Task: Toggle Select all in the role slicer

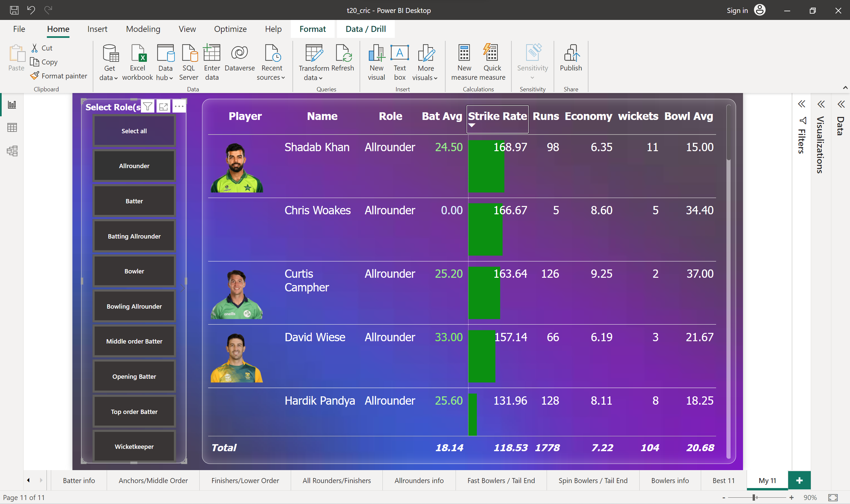Action: [134, 131]
